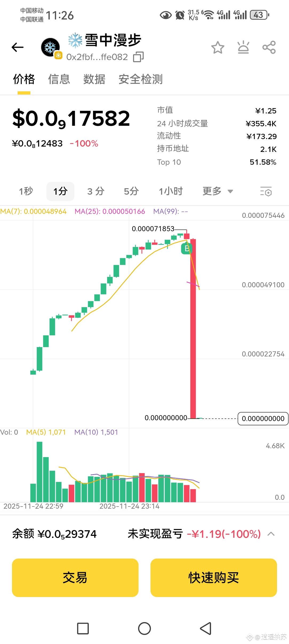
Task: Tap the MA(25) indicator label
Action: click(x=110, y=211)
